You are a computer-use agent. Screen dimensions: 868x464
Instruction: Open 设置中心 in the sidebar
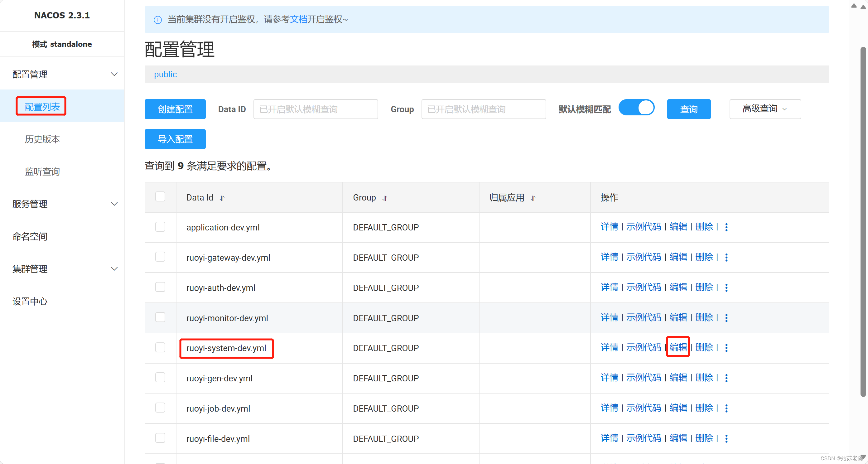tap(30, 301)
